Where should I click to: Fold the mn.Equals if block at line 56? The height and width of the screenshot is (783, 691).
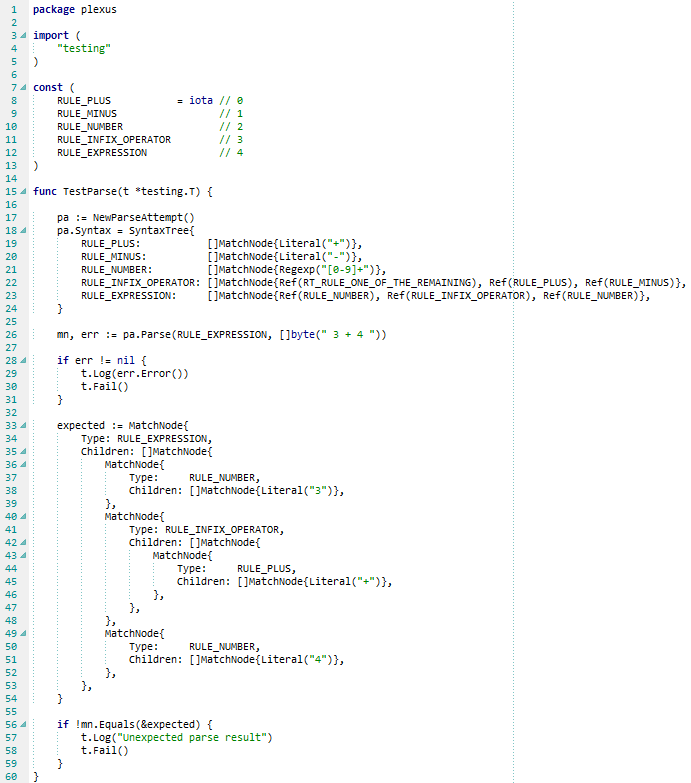click(23, 725)
